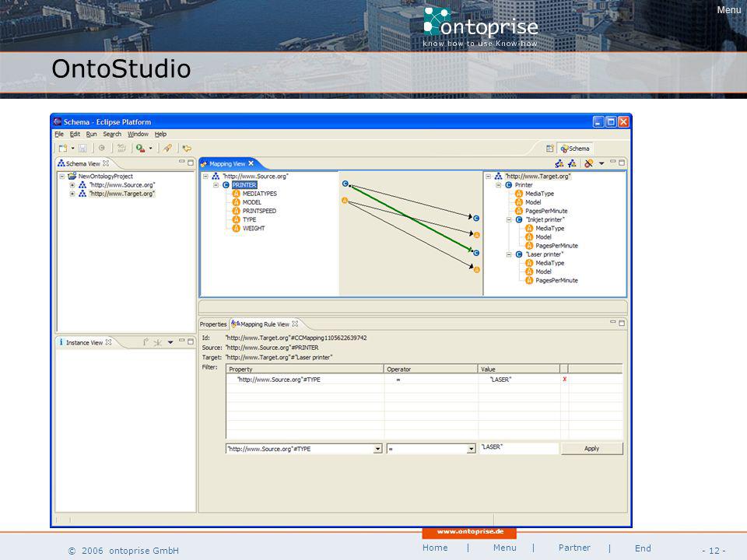The image size is (747, 560).
Task: Expand "http://www.Source.org" in Schema View
Action: click(x=72, y=185)
